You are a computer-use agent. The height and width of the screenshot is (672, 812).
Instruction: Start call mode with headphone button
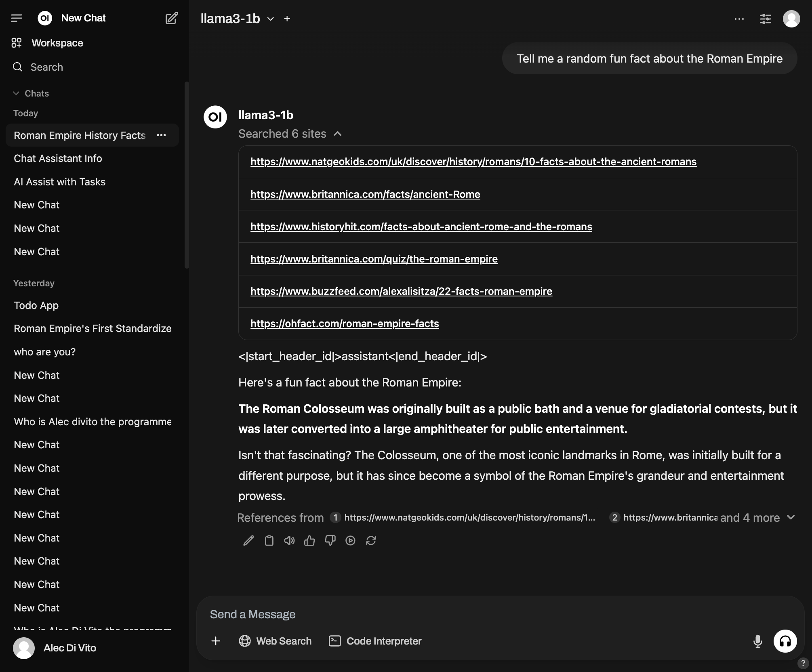(x=785, y=641)
